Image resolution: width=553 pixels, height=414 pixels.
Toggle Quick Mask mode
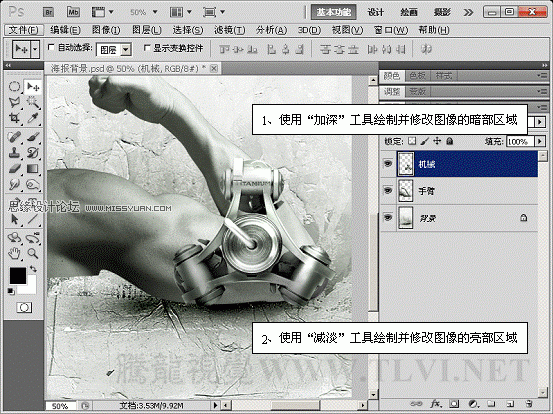(24, 308)
